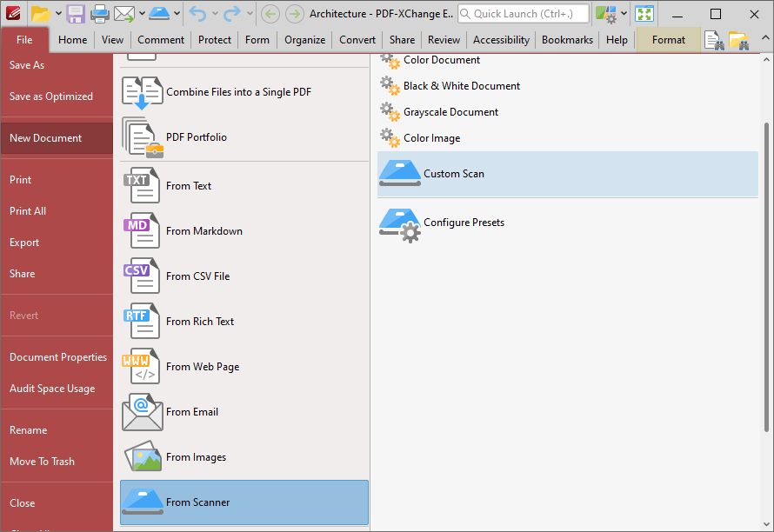Create a new document From Images
Image resolution: width=774 pixels, height=532 pixels.
point(197,456)
